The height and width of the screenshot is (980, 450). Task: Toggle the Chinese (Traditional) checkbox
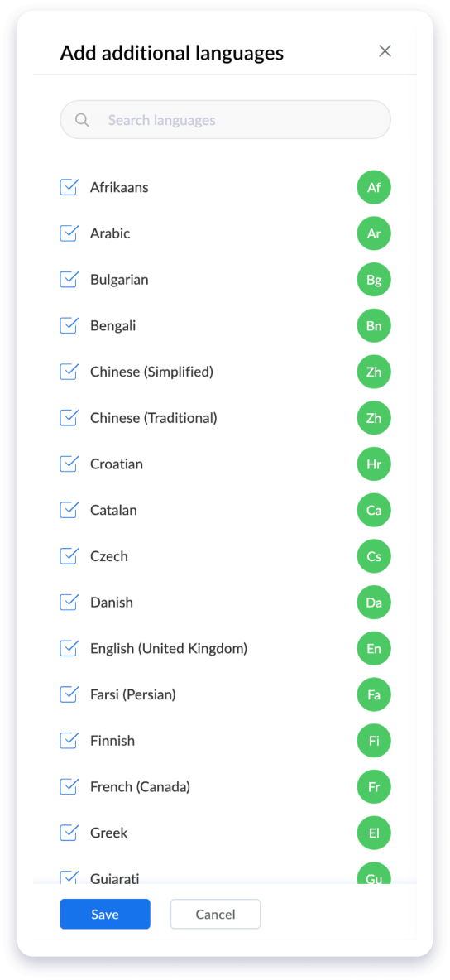(x=69, y=417)
